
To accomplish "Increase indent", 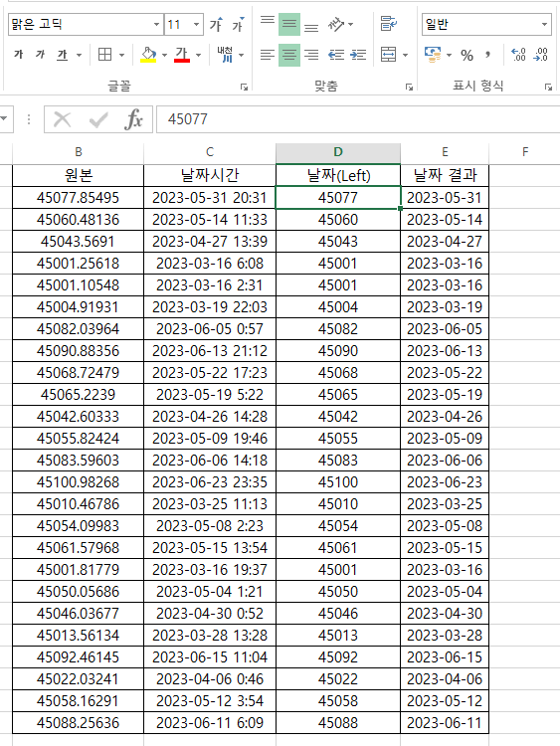I will (358, 55).
